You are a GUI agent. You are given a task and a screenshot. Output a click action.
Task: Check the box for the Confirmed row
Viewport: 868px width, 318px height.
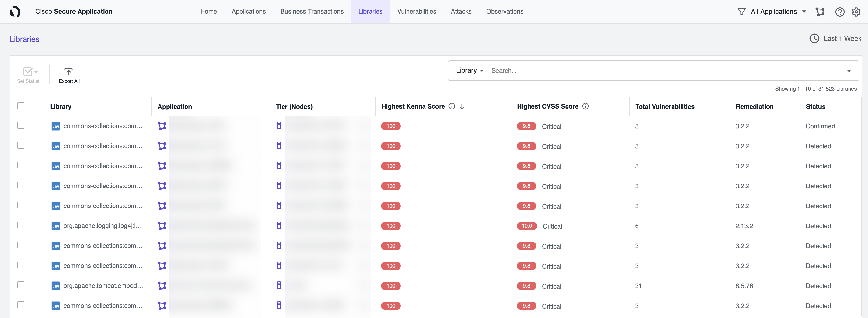(x=21, y=125)
